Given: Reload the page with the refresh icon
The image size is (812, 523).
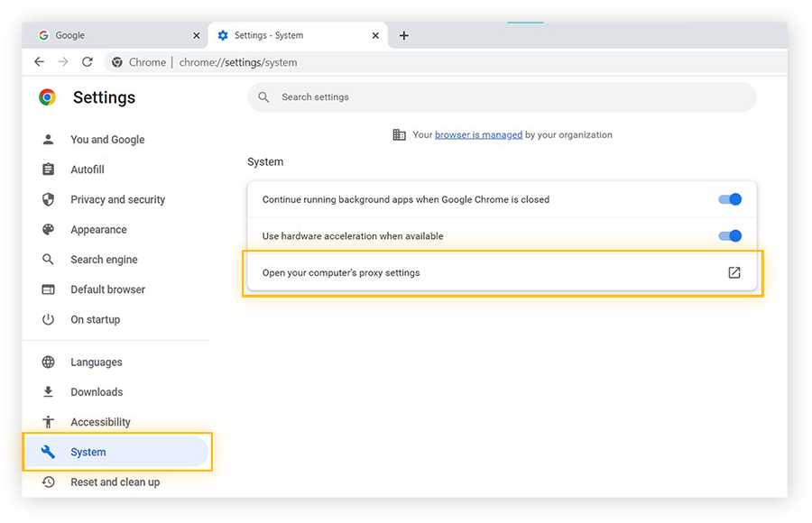Looking at the screenshot, I should click(x=87, y=62).
